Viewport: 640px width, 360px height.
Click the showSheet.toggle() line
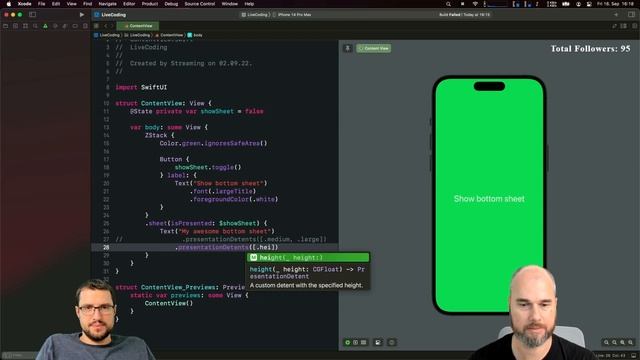pyautogui.click(x=208, y=167)
